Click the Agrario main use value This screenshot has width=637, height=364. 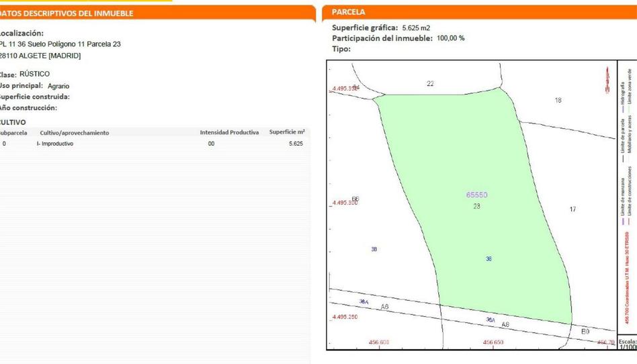(x=58, y=86)
